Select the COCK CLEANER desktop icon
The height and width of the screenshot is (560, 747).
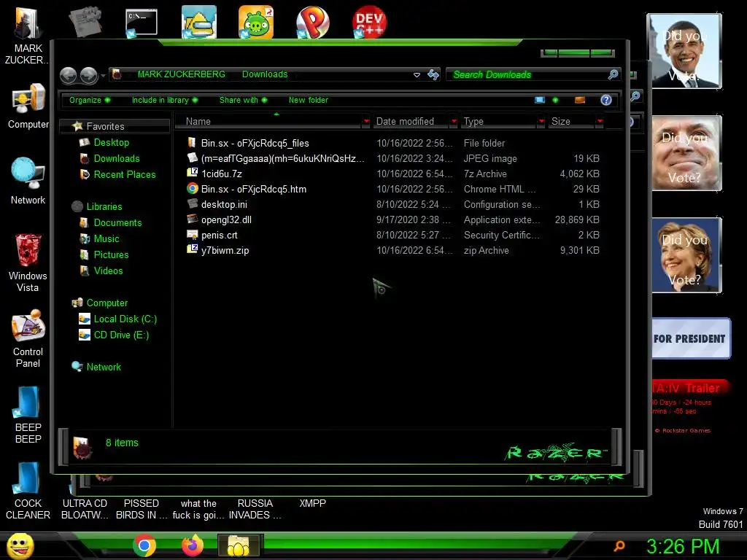point(28,491)
